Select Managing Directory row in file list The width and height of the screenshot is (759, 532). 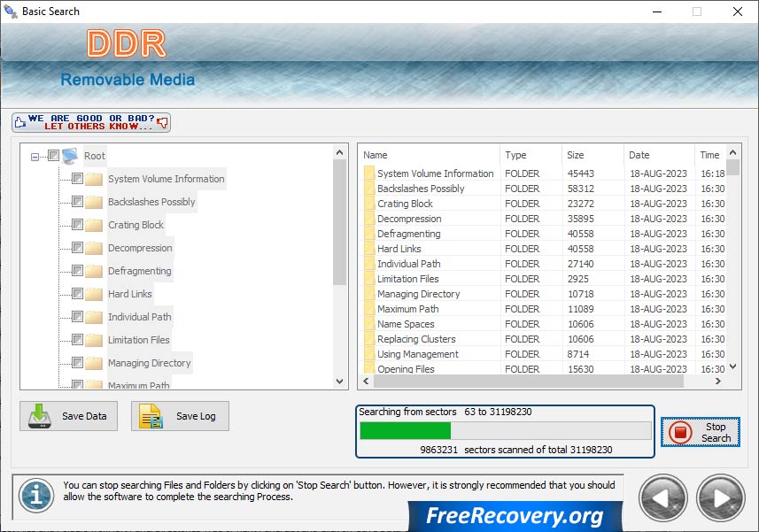click(543, 294)
